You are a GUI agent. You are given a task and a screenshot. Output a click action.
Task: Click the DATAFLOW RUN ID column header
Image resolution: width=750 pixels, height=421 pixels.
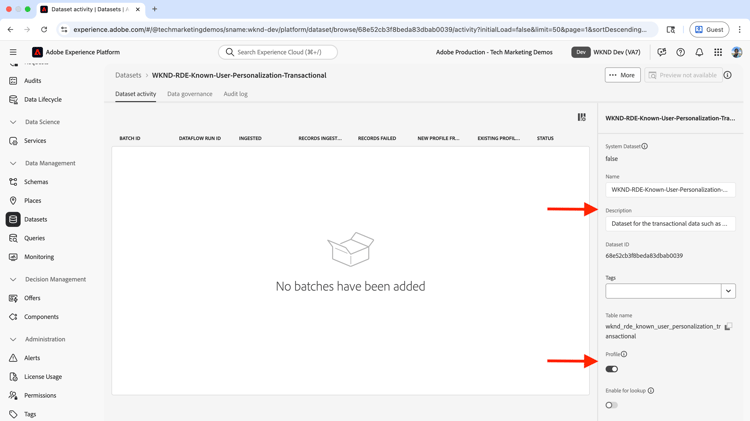[x=200, y=138]
